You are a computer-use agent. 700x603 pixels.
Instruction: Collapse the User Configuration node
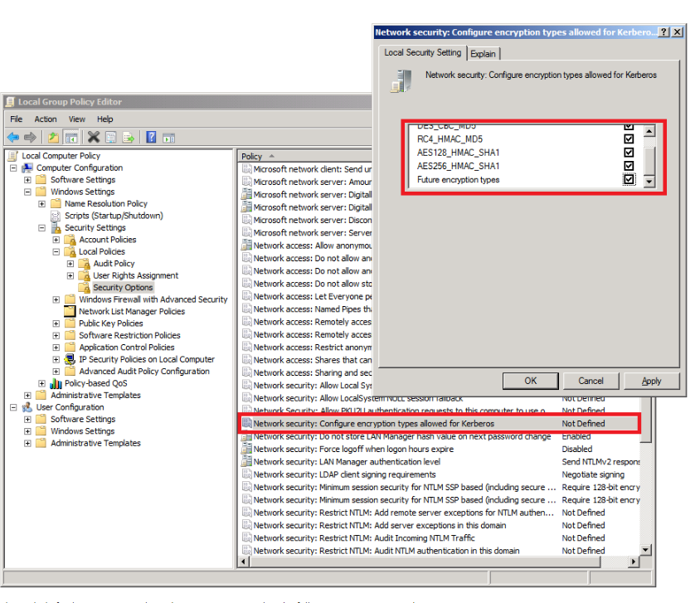click(13, 407)
